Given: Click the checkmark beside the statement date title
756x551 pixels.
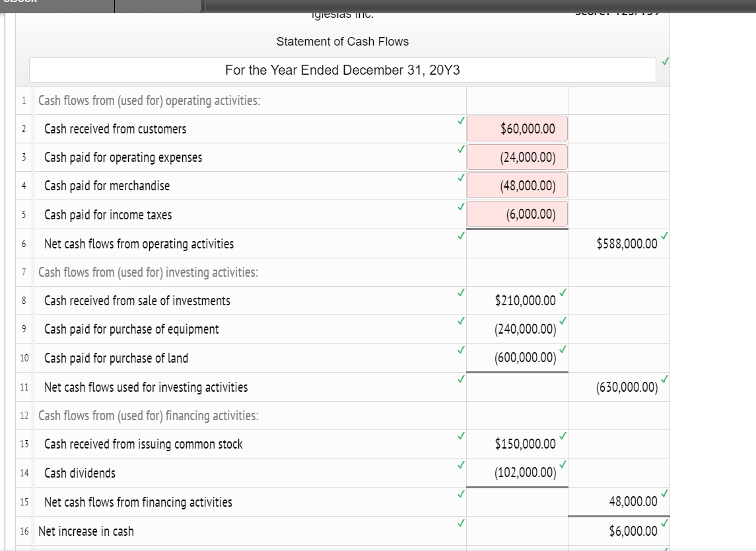Looking at the screenshot, I should [x=665, y=61].
